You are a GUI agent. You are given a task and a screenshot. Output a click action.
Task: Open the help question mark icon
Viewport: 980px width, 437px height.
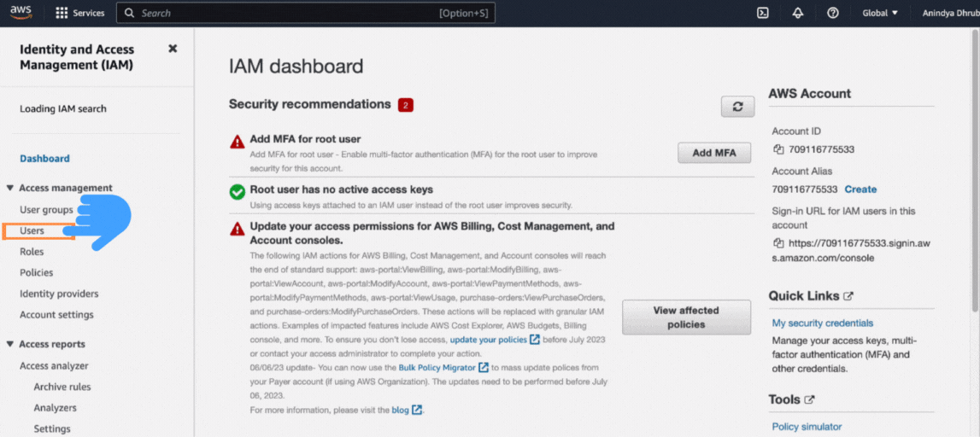(832, 13)
